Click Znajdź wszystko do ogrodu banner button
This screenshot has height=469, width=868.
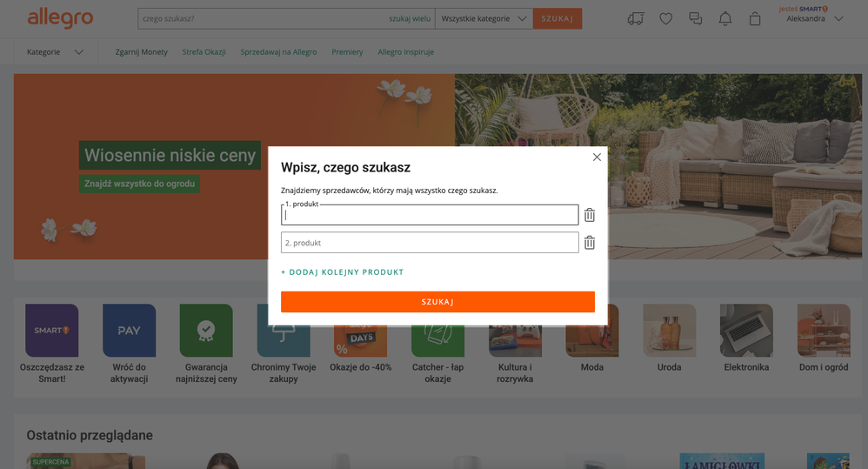coord(139,184)
